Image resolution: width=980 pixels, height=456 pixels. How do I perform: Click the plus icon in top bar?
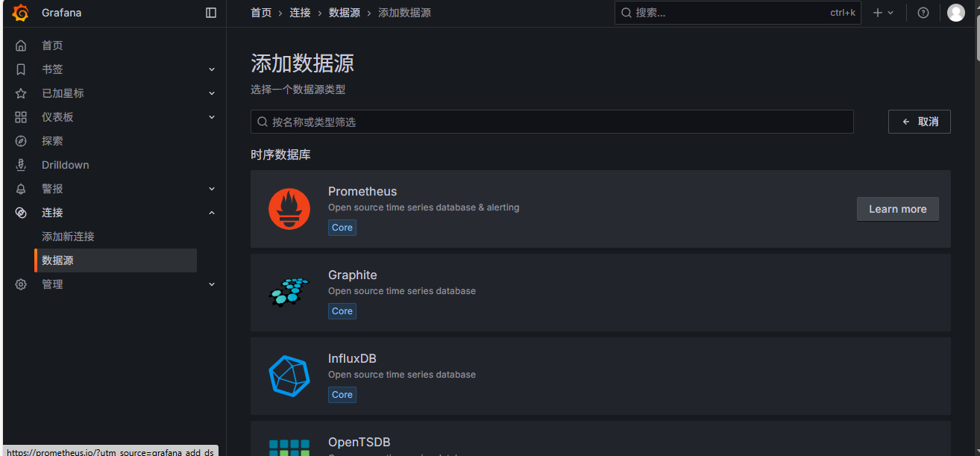click(878, 13)
